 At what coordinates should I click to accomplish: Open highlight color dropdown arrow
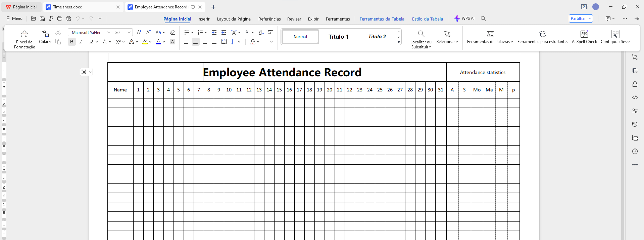150,42
